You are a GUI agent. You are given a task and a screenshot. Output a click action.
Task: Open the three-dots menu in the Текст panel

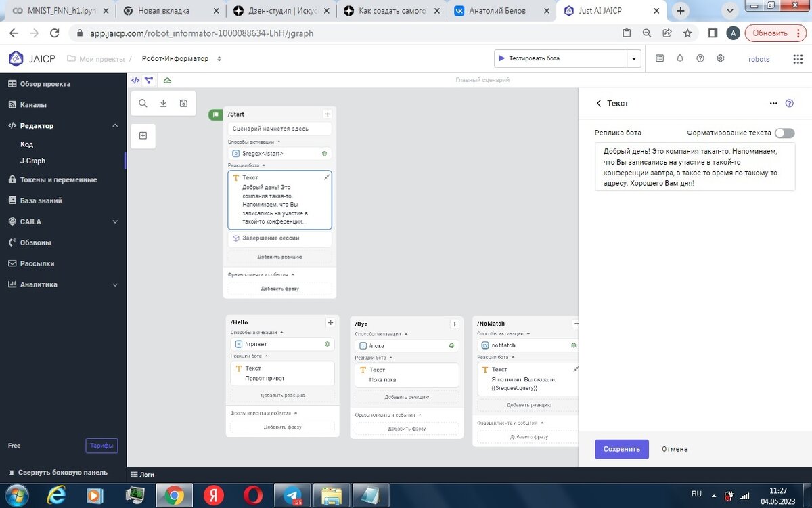[x=773, y=104]
